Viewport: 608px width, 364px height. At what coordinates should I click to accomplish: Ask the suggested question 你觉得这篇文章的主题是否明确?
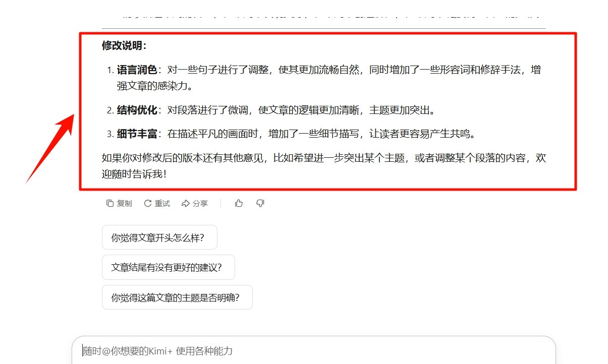point(177,297)
